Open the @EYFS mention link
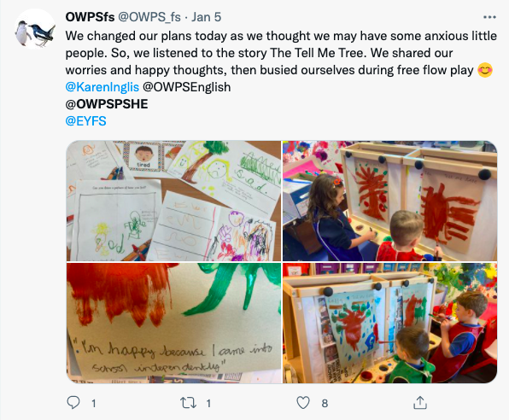The height and width of the screenshot is (420, 509). 85,121
